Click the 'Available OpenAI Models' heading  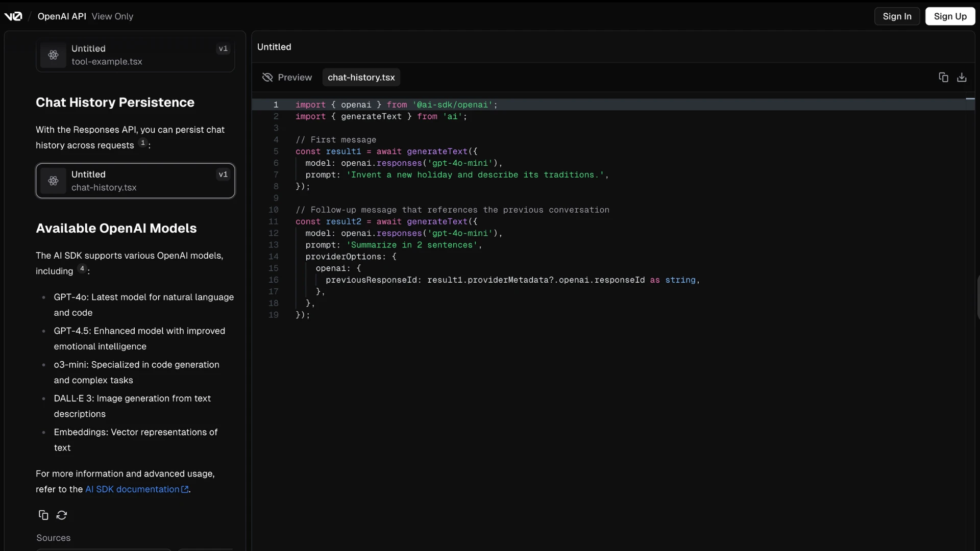[116, 229]
